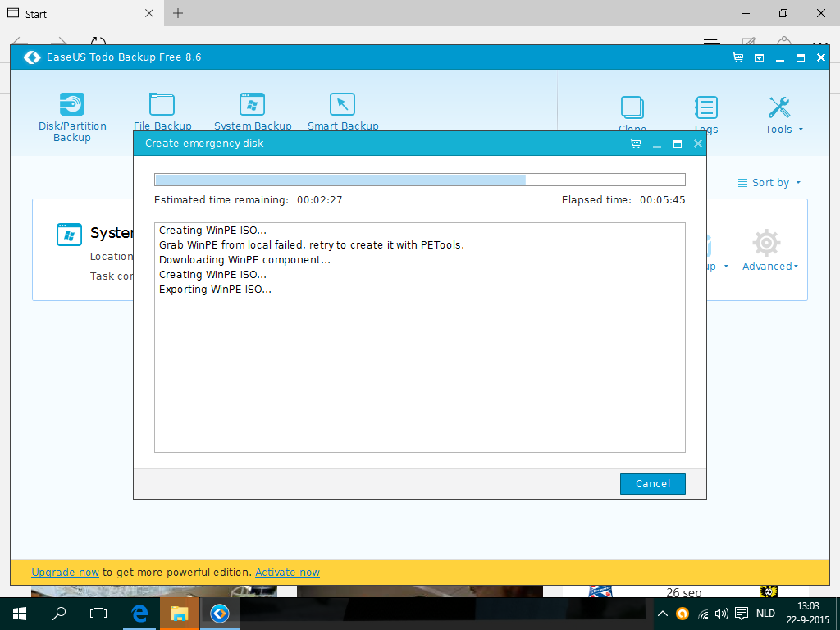This screenshot has width=840, height=630.
Task: Open the Action Center notifications
Action: (742, 614)
